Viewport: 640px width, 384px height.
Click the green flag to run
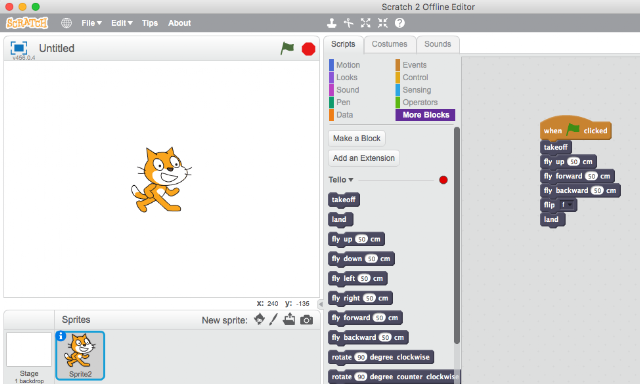(287, 49)
